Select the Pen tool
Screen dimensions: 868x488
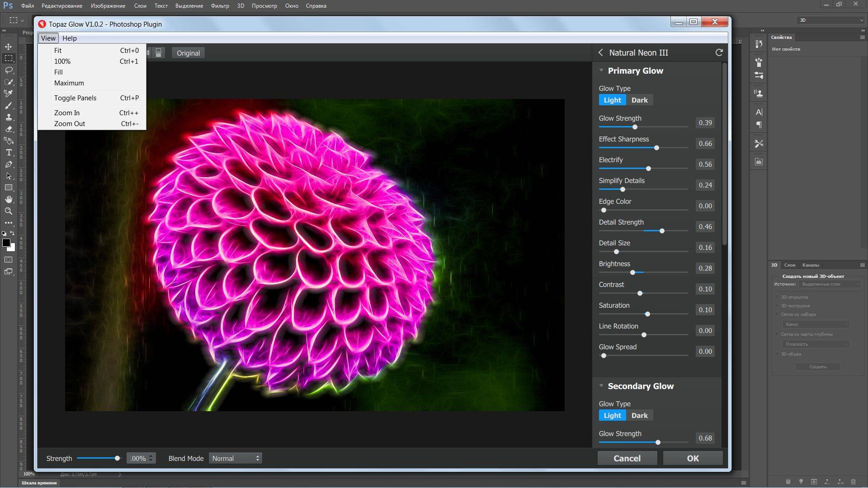tap(9, 164)
